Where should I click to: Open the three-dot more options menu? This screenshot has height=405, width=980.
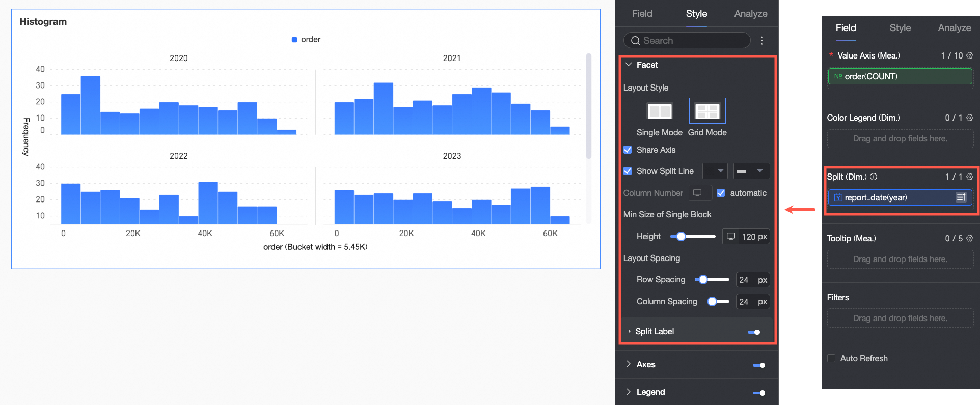pyautogui.click(x=761, y=41)
